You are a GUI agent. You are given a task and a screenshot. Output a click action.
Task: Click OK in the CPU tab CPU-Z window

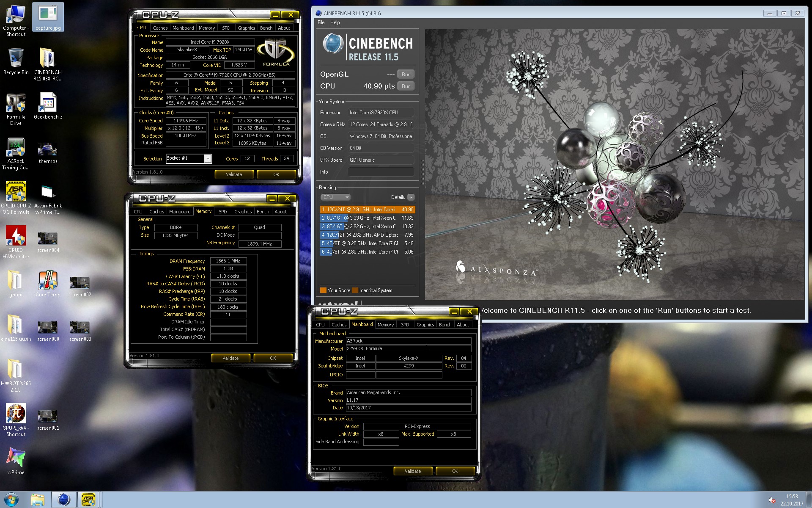tap(276, 174)
